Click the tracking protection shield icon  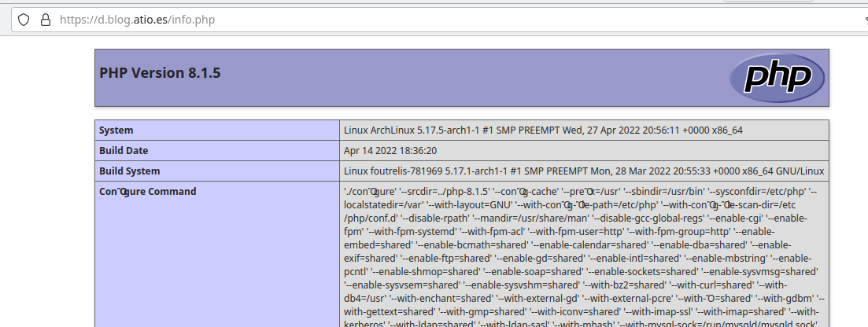24,20
